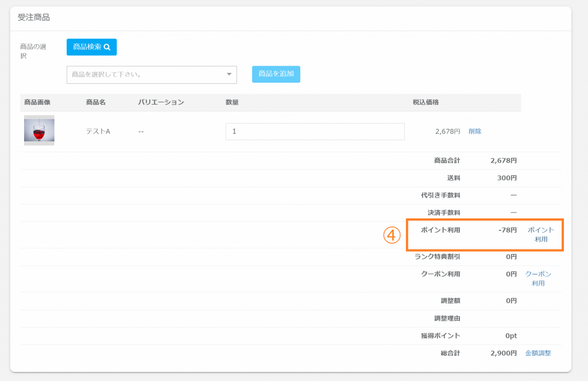Click the 総合計 amount 2,900円
The height and width of the screenshot is (381, 588).
(504, 353)
